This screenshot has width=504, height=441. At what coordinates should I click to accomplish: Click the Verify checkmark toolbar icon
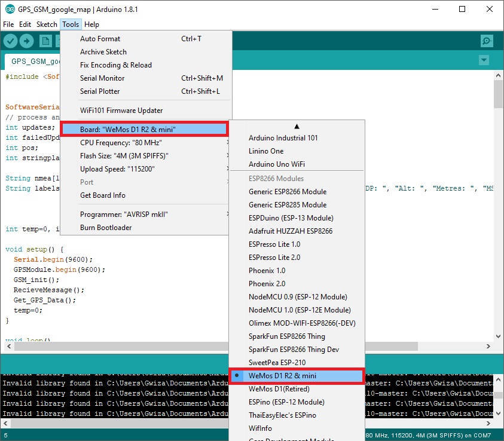pos(10,41)
